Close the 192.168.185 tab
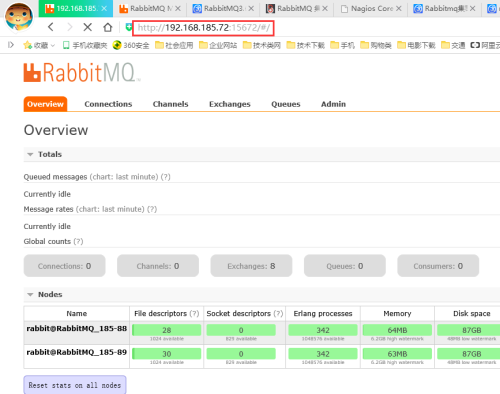The width and height of the screenshot is (500, 394). coord(104,8)
